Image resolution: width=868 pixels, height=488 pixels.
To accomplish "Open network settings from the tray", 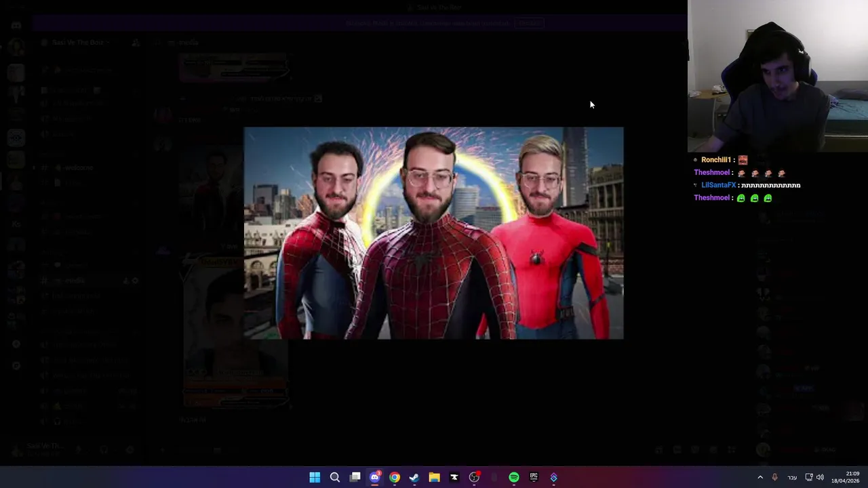I will [808, 477].
